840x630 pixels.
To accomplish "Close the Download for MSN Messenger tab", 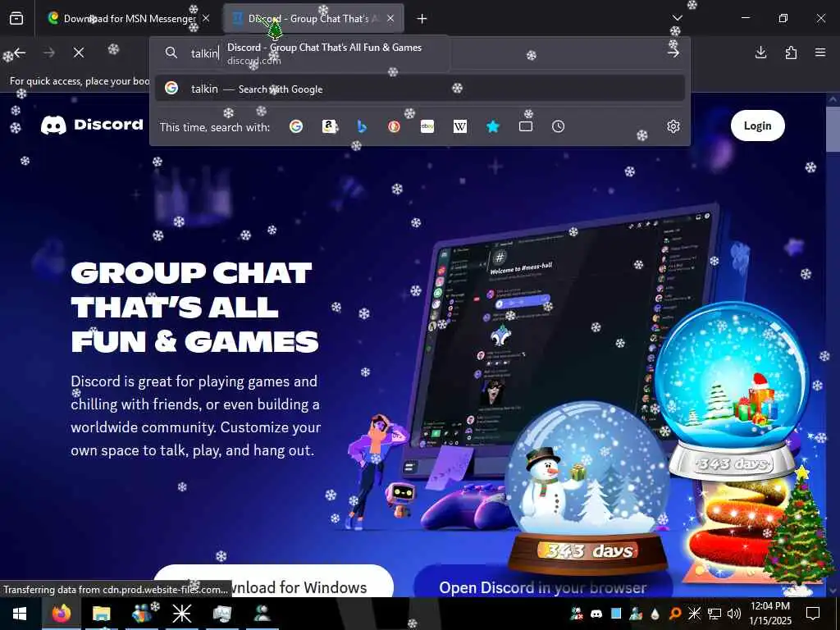I will click(206, 19).
